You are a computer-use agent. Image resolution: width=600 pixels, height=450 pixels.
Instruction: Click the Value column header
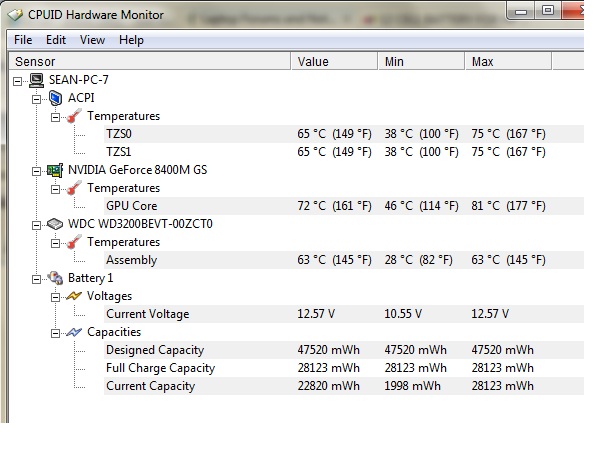[334, 62]
